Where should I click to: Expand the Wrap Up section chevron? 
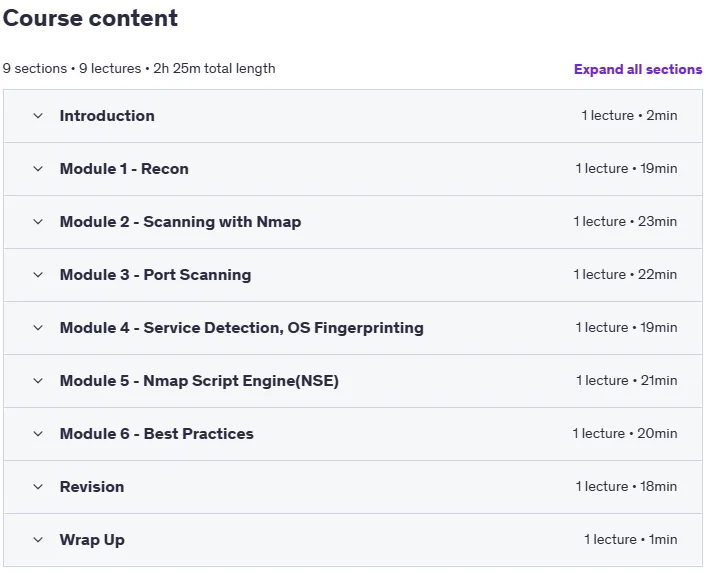click(x=38, y=540)
